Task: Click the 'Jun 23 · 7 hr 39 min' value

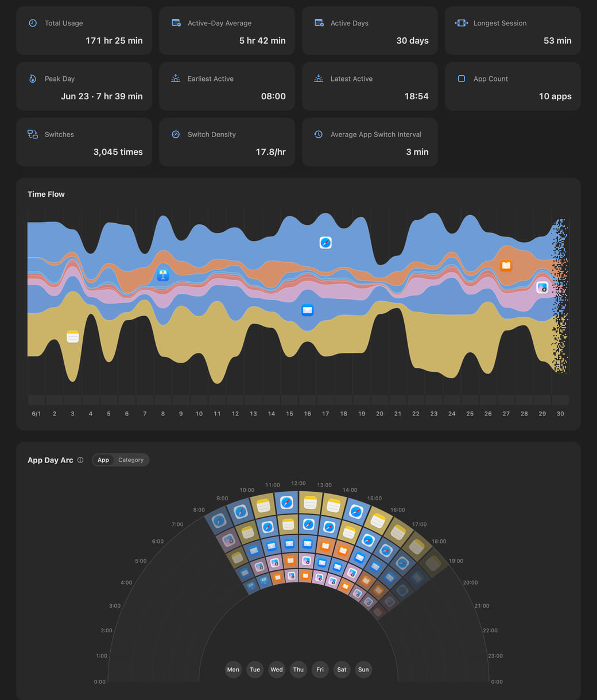Action: click(x=102, y=96)
